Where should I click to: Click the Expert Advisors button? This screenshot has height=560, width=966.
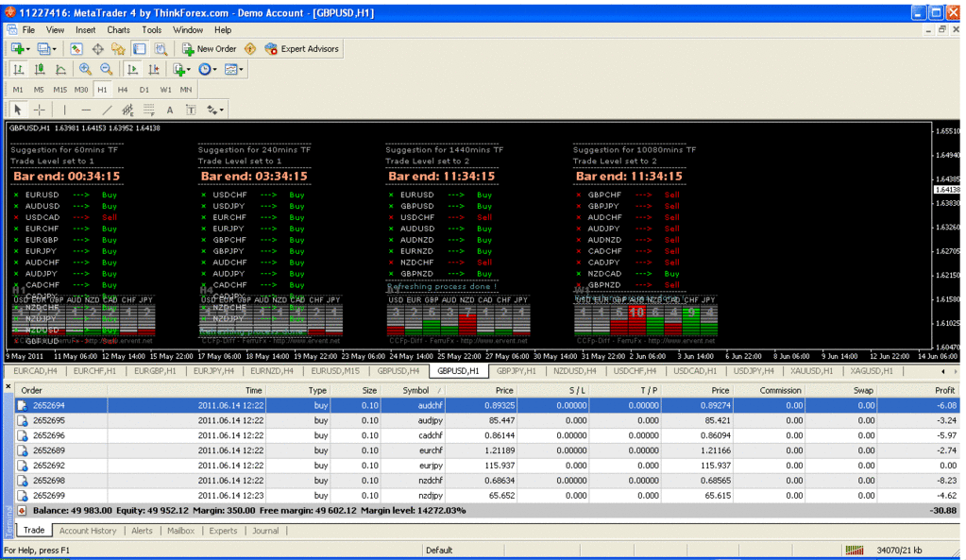pos(302,49)
